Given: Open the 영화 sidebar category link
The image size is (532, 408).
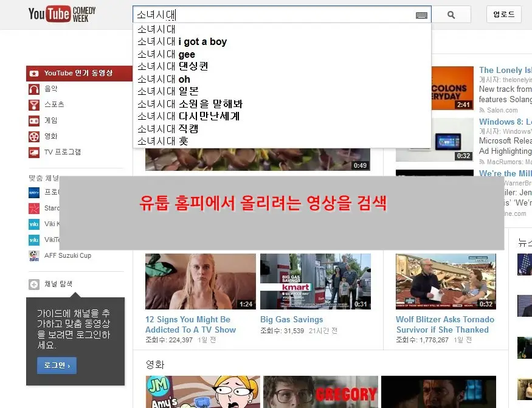Looking at the screenshot, I should pos(51,136).
